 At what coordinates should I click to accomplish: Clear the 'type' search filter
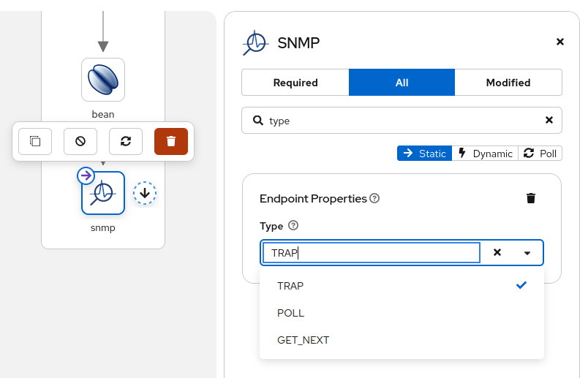click(x=549, y=121)
